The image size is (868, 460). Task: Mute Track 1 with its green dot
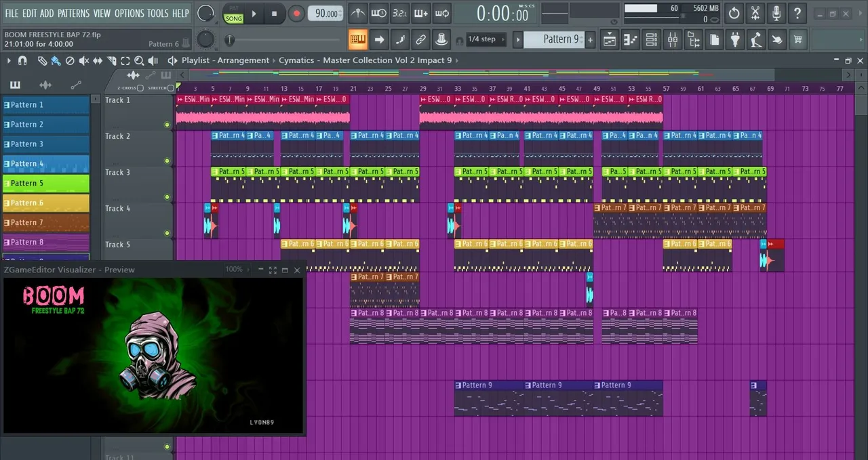coord(167,125)
